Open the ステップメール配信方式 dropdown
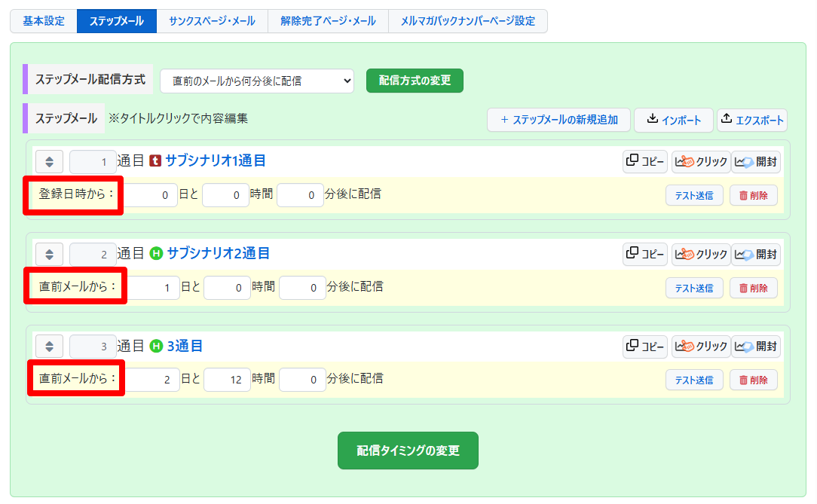This screenshot has width=817, height=504. 257,81
